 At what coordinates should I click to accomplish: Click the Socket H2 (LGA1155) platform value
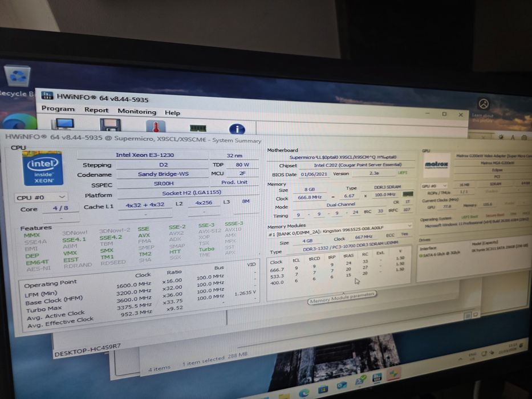point(191,193)
